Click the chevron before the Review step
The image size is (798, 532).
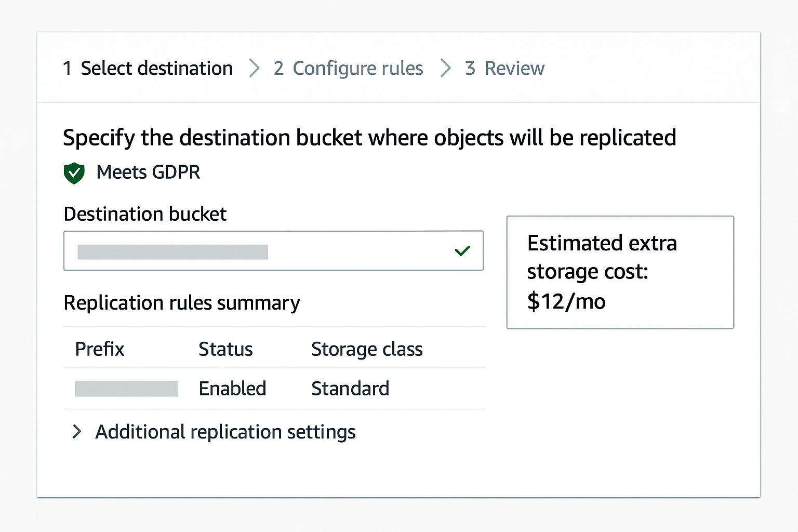pos(445,68)
